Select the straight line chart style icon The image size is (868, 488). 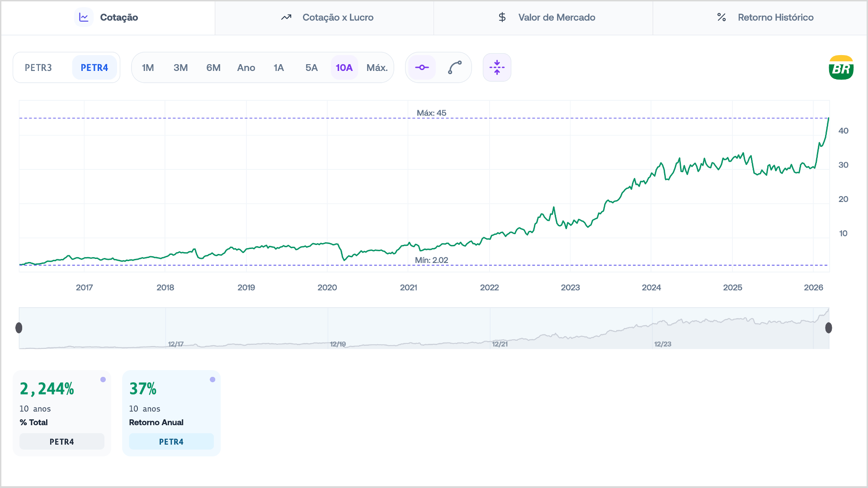(422, 67)
